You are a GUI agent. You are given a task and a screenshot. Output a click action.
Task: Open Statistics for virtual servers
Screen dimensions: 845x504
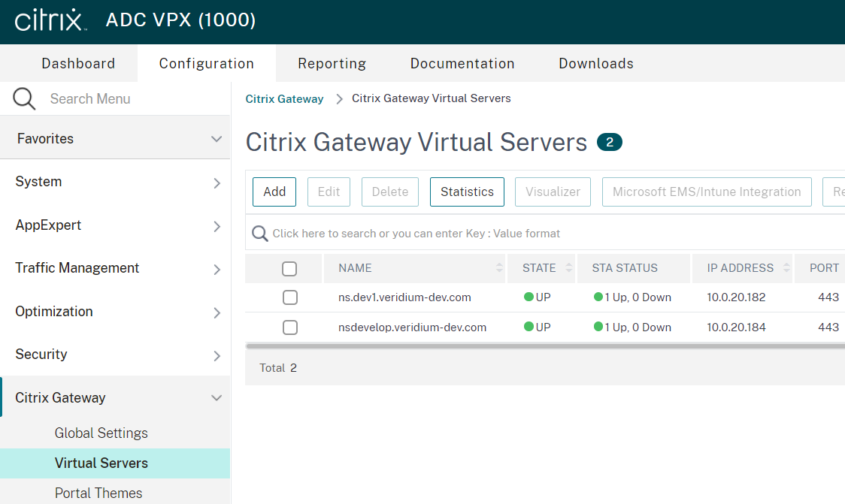(467, 192)
